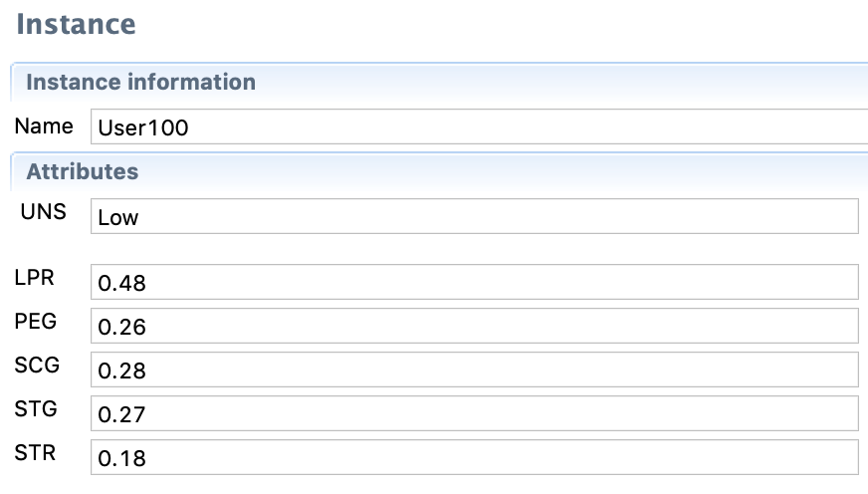868x494 pixels.
Task: Place cursor on the 0.18 value text
Action: (121, 458)
